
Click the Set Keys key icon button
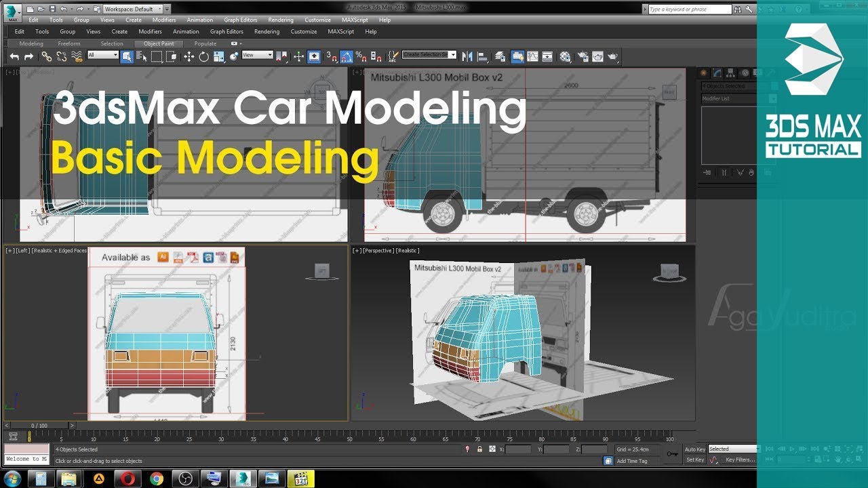point(671,454)
